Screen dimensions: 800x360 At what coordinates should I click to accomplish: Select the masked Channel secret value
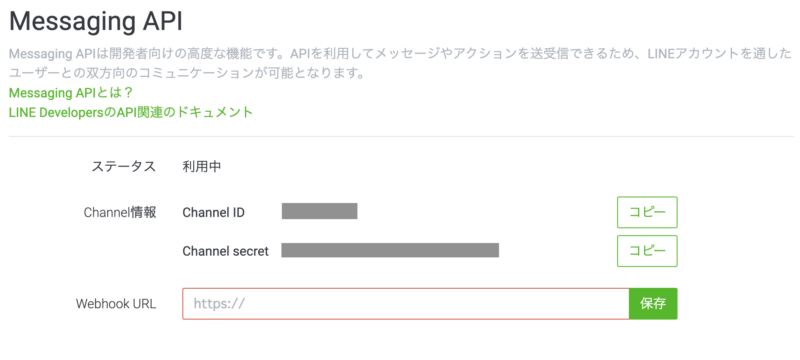tap(390, 250)
